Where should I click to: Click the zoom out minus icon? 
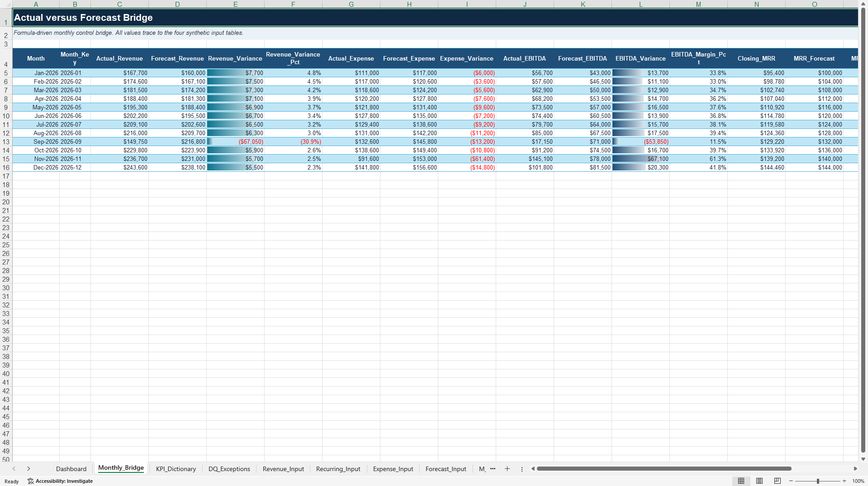click(x=791, y=481)
